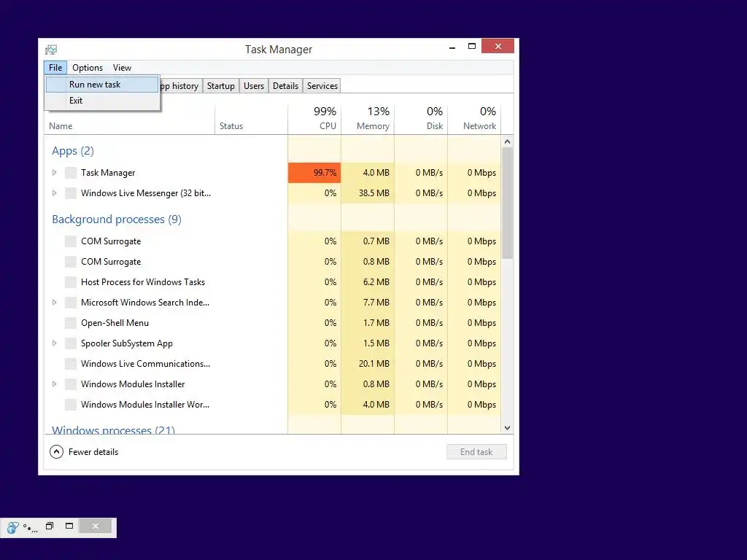Click the 20.1 MB memory cell
The image size is (747, 560).
[x=368, y=365]
